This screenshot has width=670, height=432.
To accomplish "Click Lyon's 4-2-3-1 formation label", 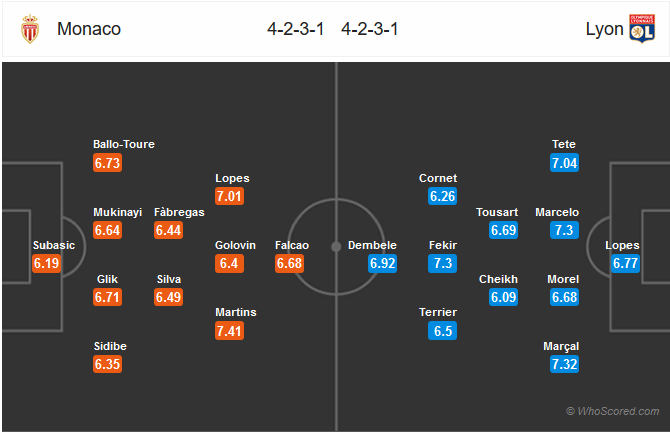I will 370,29.
